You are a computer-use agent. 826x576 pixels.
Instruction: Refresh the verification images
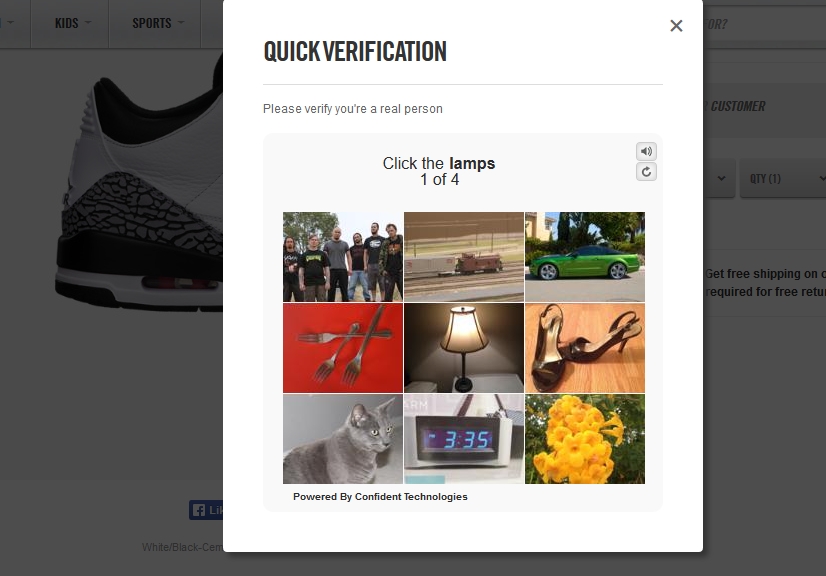pyautogui.click(x=646, y=172)
